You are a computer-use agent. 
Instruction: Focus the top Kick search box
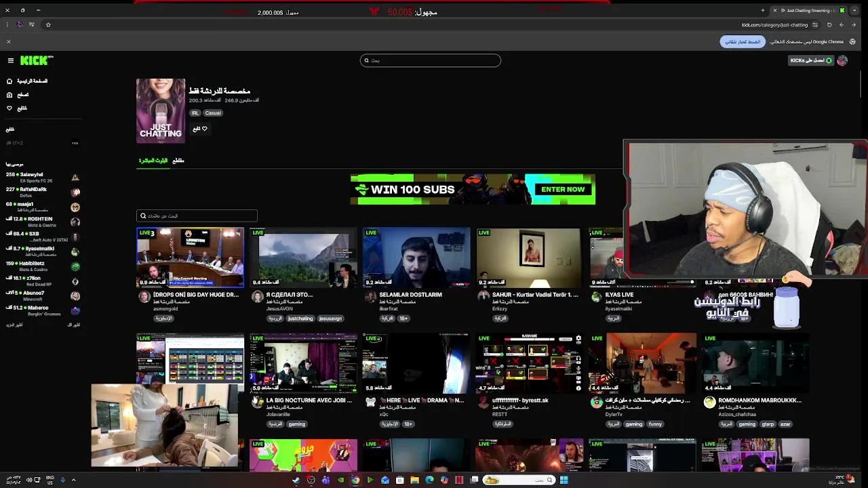click(x=431, y=60)
